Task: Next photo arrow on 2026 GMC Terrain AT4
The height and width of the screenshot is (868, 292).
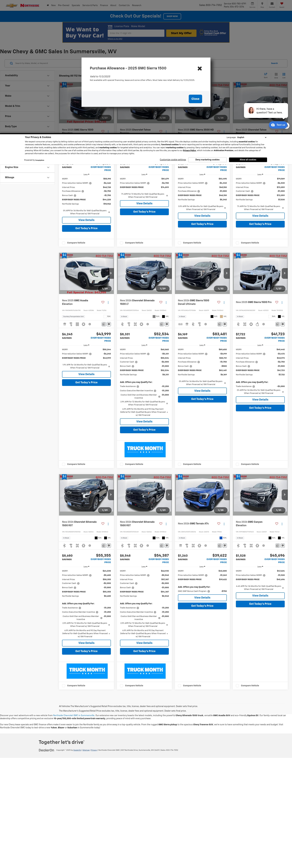Action: 227,495
